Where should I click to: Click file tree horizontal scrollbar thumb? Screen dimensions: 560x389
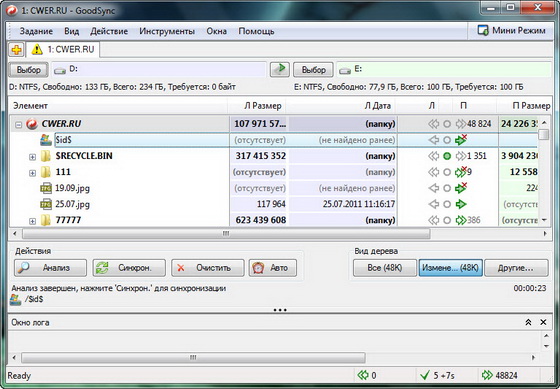(226, 234)
